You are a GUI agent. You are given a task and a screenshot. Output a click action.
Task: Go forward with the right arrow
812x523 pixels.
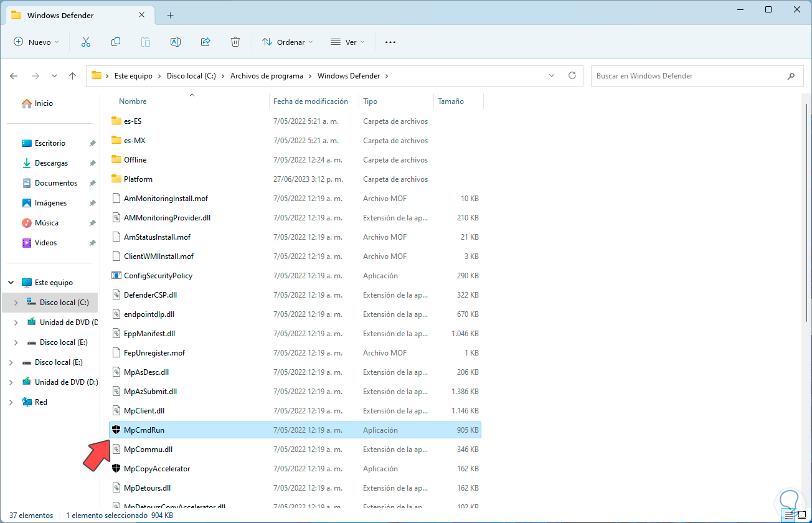click(35, 76)
